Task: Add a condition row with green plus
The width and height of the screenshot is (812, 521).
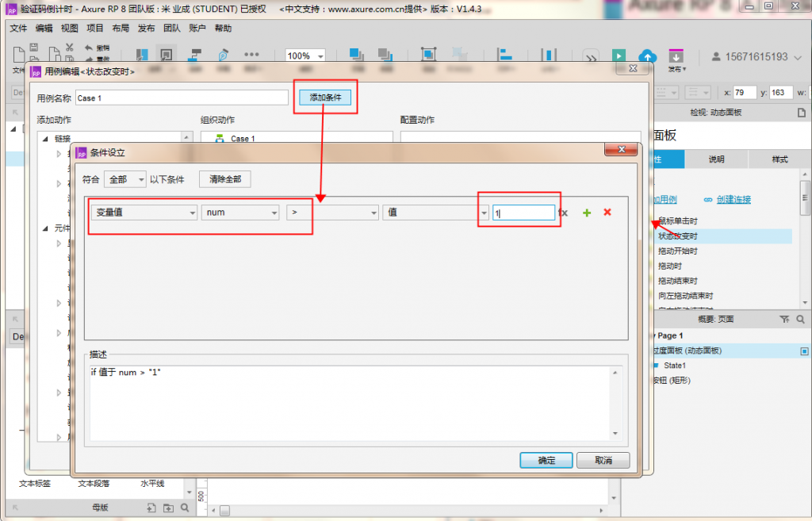Action: [587, 213]
